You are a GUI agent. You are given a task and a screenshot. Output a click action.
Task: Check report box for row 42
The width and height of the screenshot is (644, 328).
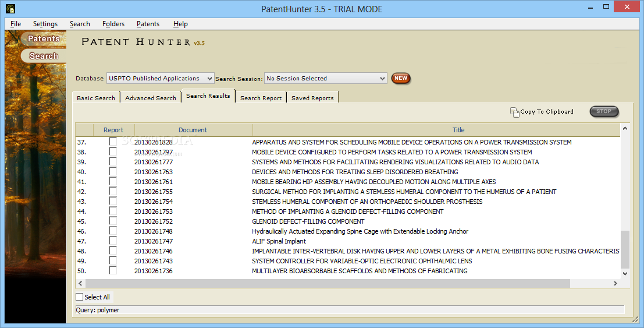point(112,191)
